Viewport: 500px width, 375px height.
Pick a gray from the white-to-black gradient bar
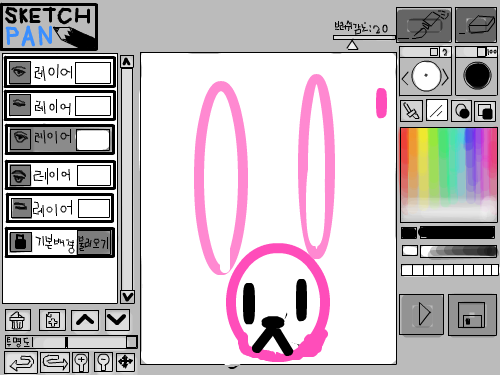[x=458, y=251]
